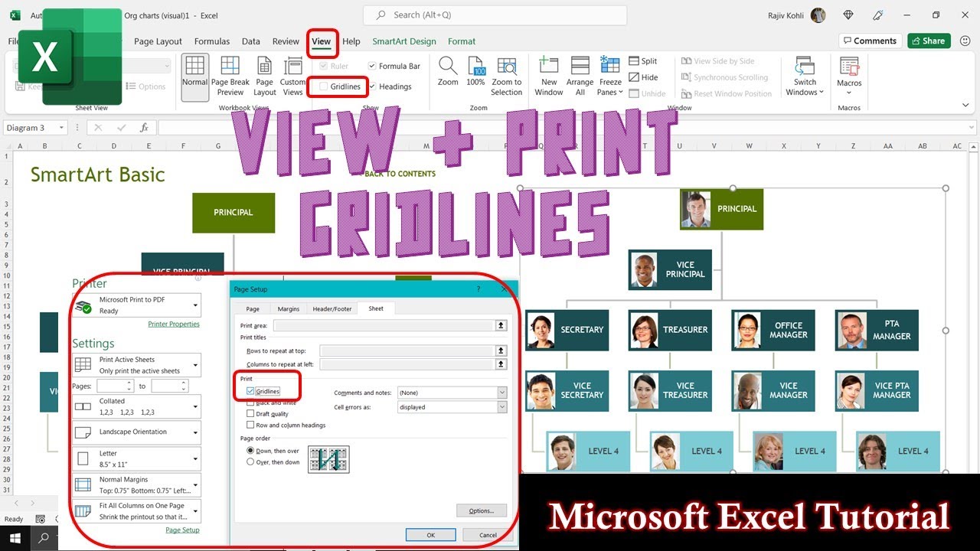Open Landscape Orientation dropdown
Image resolution: width=980 pixels, height=551 pixels.
tap(195, 432)
